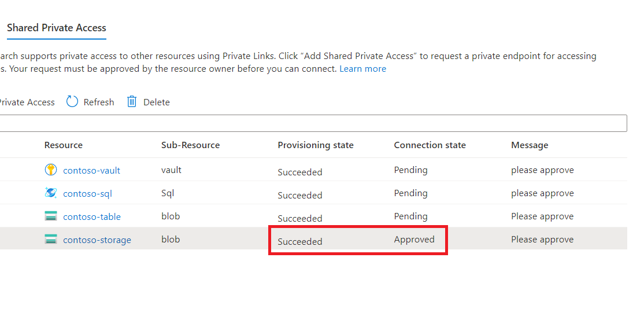Open the Learn more link
This screenshot has width=644, height=320.
click(362, 69)
